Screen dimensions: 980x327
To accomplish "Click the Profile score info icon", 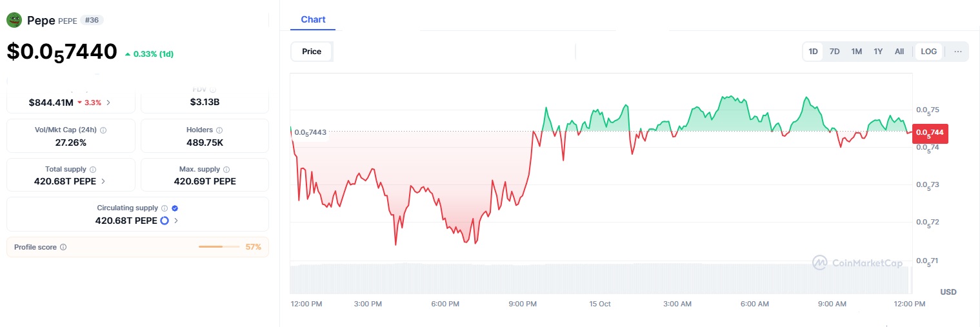I will [x=63, y=247].
